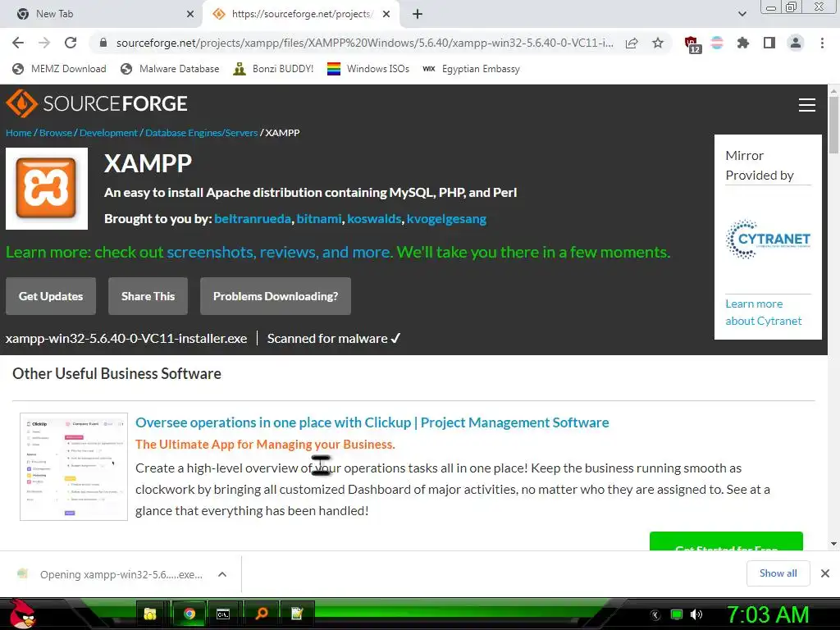The height and width of the screenshot is (630, 840).
Task: Click the magnifier search taskbar icon
Action: click(262, 614)
